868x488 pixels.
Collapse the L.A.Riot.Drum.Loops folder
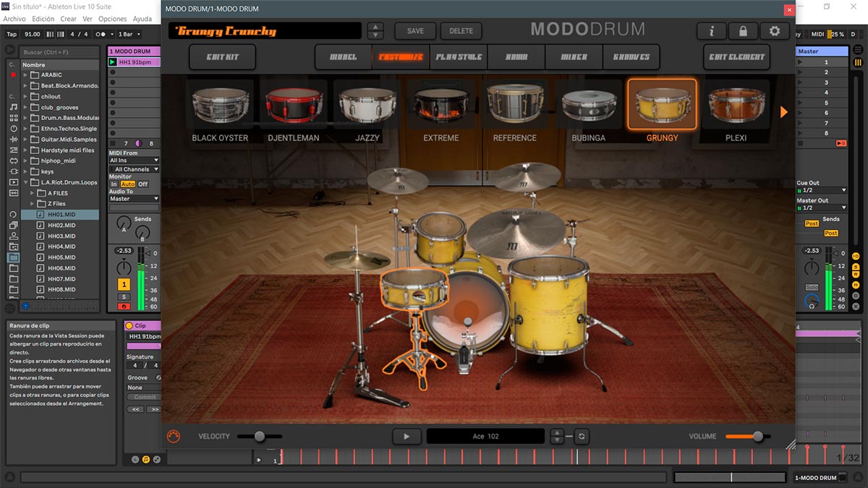tap(25, 182)
